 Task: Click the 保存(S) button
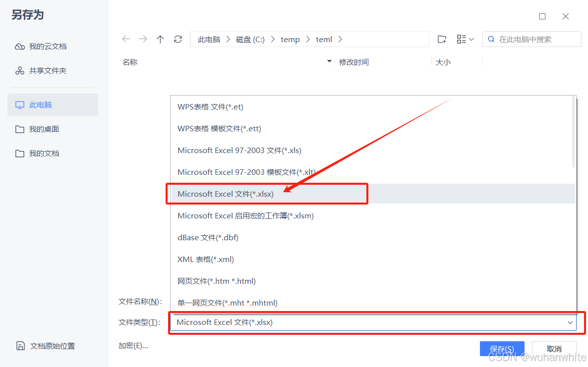click(502, 349)
